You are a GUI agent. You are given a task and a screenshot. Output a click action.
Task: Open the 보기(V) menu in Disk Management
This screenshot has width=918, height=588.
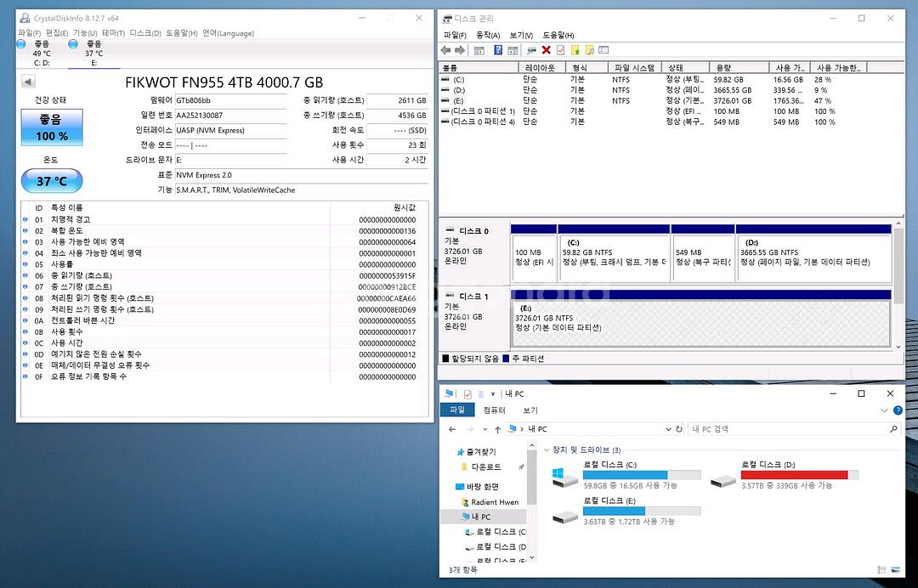(x=521, y=35)
